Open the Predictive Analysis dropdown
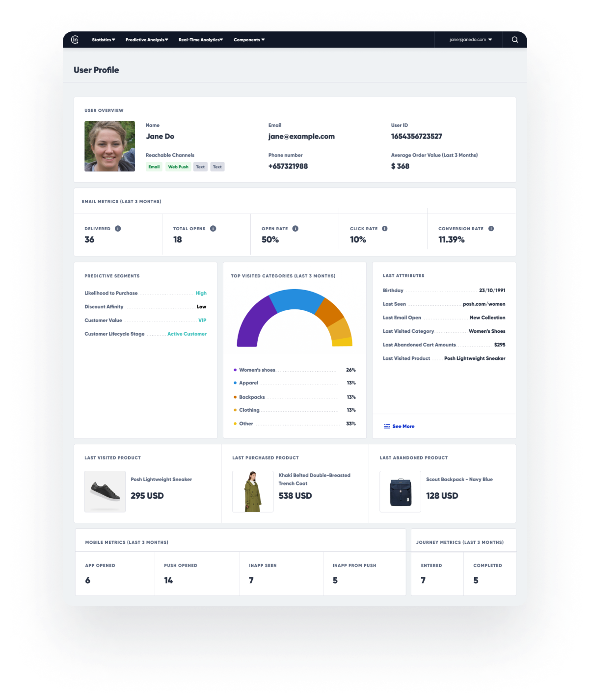The width and height of the screenshot is (590, 700). click(147, 40)
